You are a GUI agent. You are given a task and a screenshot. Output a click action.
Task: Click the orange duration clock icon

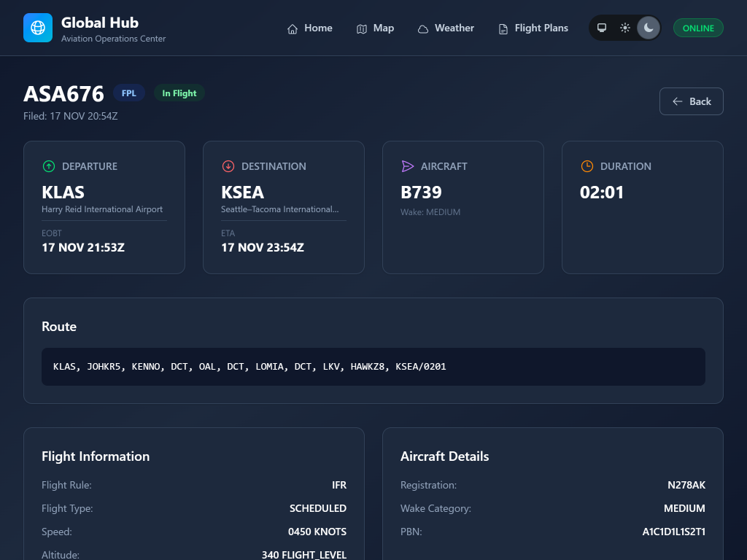point(587,166)
